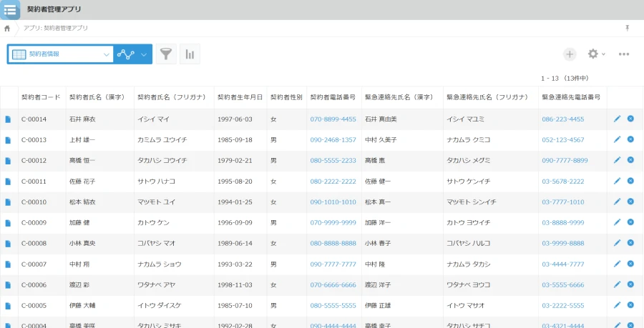Edit record C-00007 with pencil icon

(x=617, y=264)
